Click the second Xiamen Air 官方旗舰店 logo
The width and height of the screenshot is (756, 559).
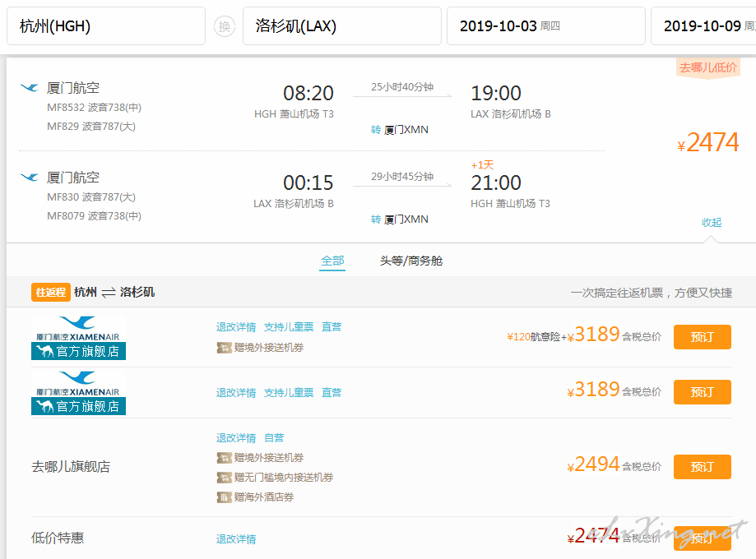pyautogui.click(x=79, y=392)
